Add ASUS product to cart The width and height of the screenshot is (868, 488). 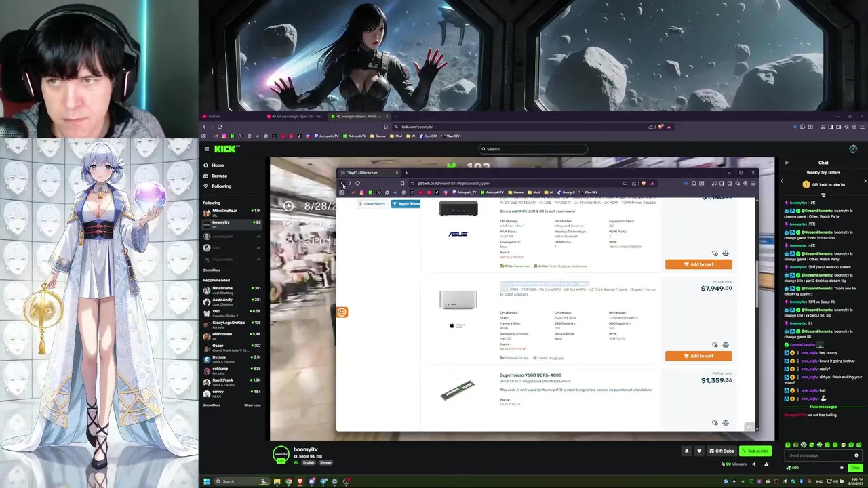pyautogui.click(x=698, y=264)
